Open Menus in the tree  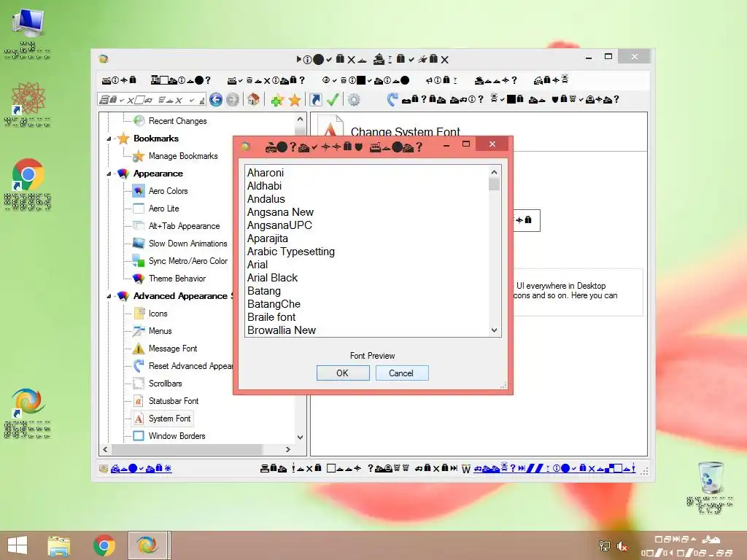click(x=160, y=331)
